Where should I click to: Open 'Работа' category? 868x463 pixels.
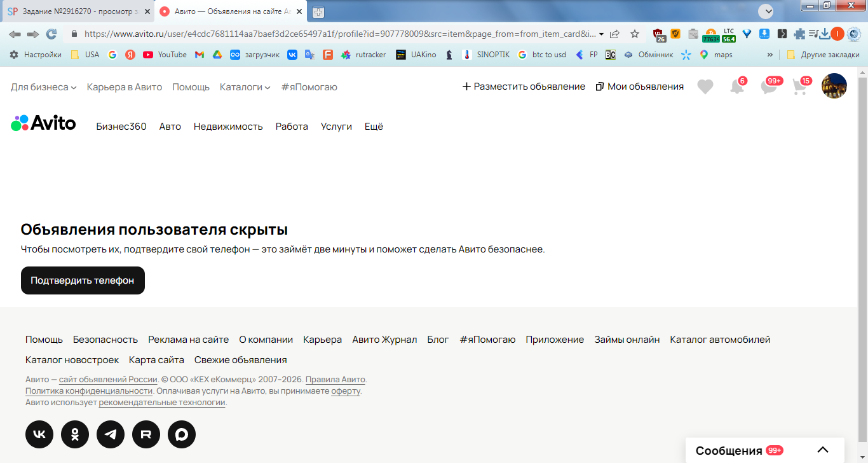(292, 127)
